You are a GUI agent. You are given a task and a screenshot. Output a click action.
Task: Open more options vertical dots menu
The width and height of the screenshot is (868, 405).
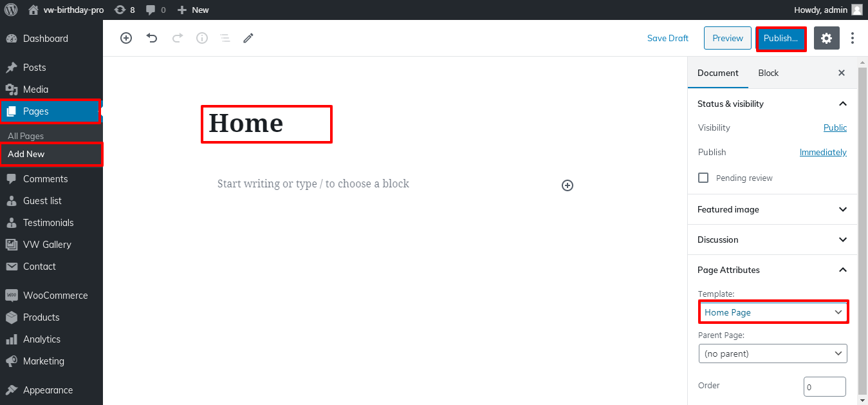click(853, 38)
